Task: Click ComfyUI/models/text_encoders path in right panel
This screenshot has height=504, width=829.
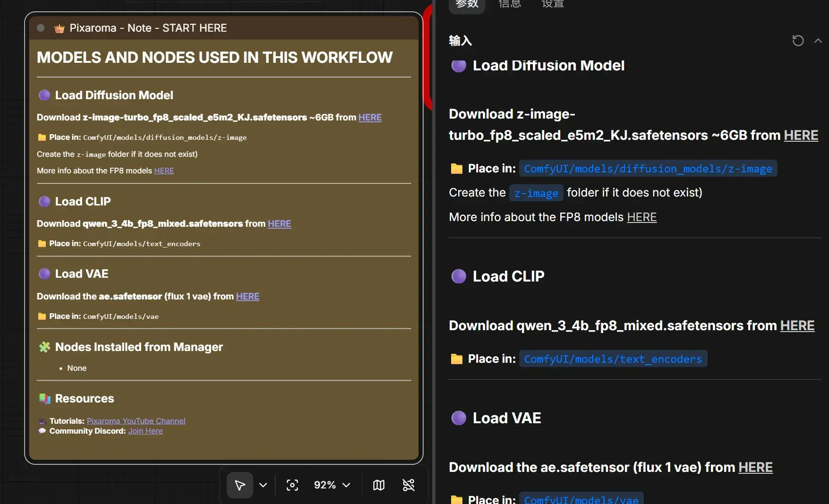Action: coord(613,359)
